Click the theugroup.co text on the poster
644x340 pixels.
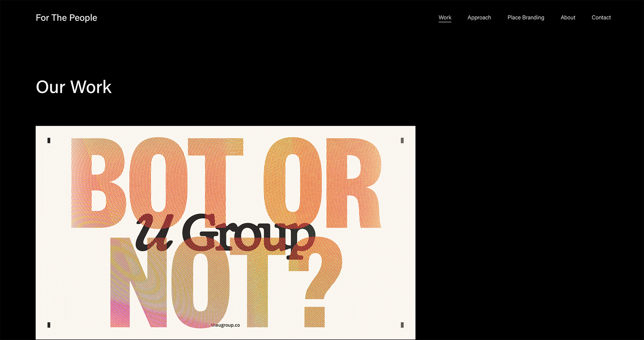(226, 325)
